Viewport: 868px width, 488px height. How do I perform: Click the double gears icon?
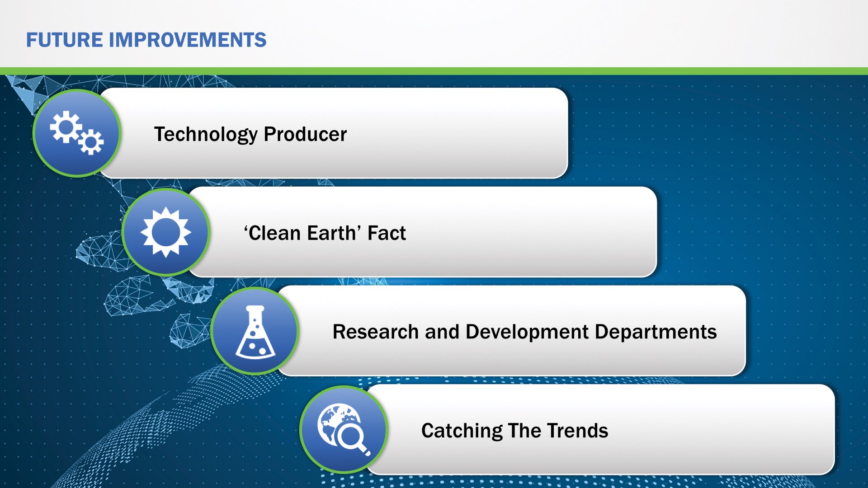[x=76, y=133]
